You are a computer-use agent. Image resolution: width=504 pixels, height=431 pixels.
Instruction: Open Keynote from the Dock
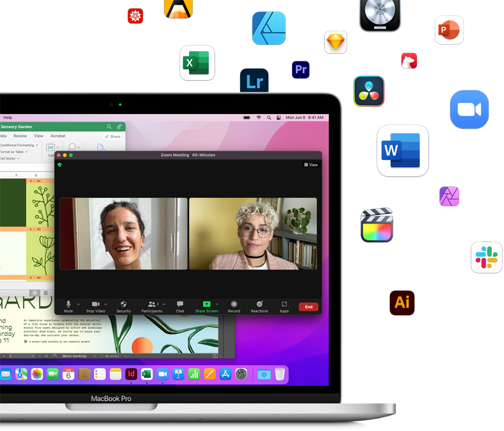[x=179, y=374]
